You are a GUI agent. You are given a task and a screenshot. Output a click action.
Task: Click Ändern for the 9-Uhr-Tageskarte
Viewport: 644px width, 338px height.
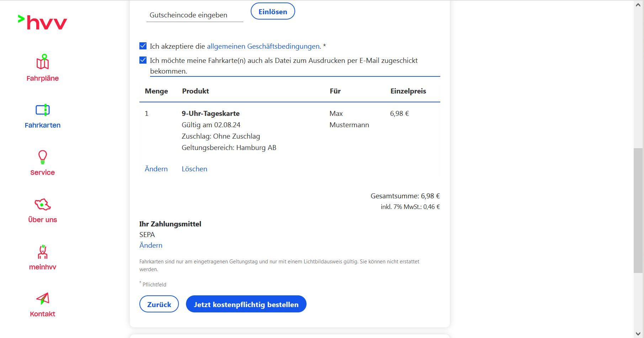pos(156,169)
